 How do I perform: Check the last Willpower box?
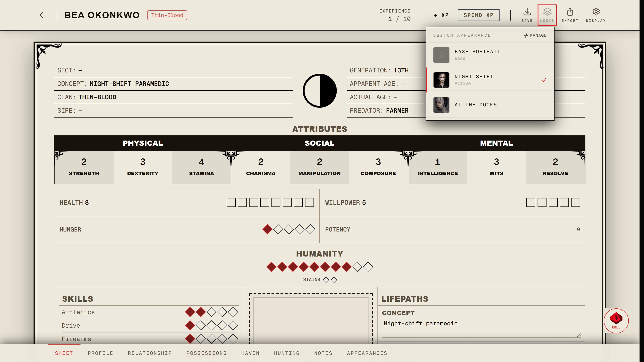(575, 202)
